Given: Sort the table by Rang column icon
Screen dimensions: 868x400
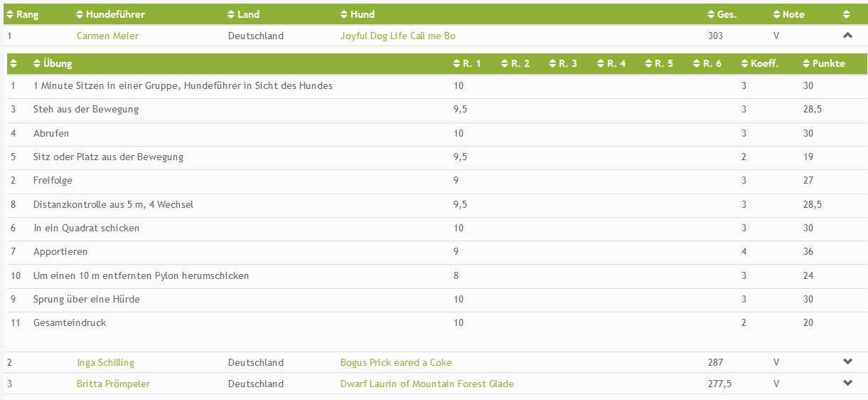Looking at the screenshot, I should 10,14.
